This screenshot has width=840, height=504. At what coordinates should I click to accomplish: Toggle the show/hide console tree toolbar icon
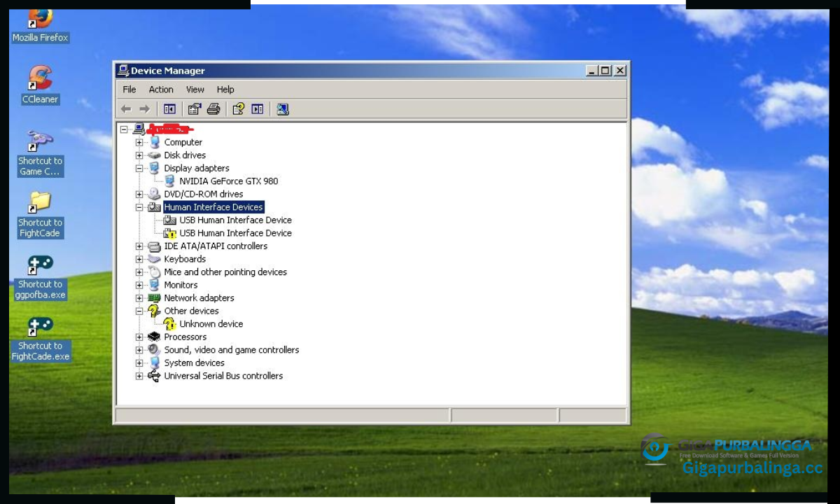169,109
